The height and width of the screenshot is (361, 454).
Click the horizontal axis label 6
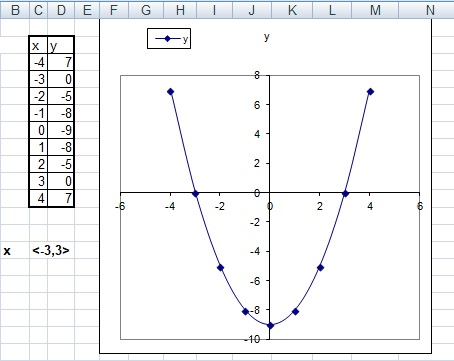pos(420,206)
